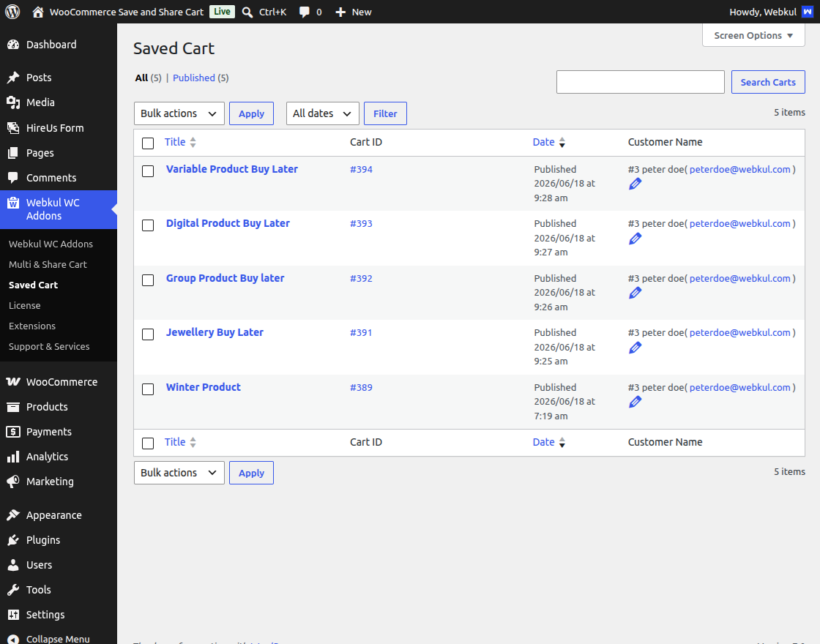This screenshot has height=644, width=820.
Task: Expand the Screen Options panel
Action: (753, 36)
